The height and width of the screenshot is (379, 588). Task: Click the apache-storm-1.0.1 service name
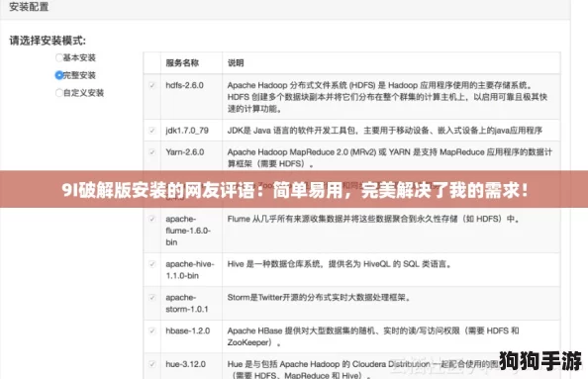(x=187, y=303)
